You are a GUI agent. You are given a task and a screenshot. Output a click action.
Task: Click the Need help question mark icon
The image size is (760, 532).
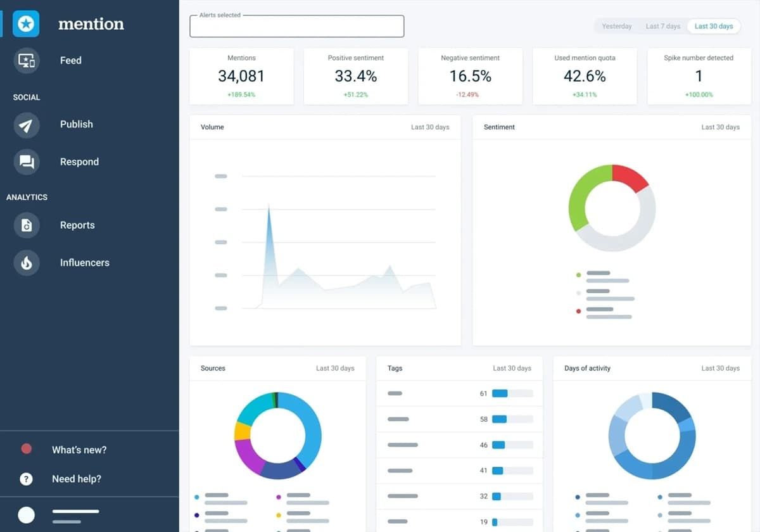click(26, 479)
